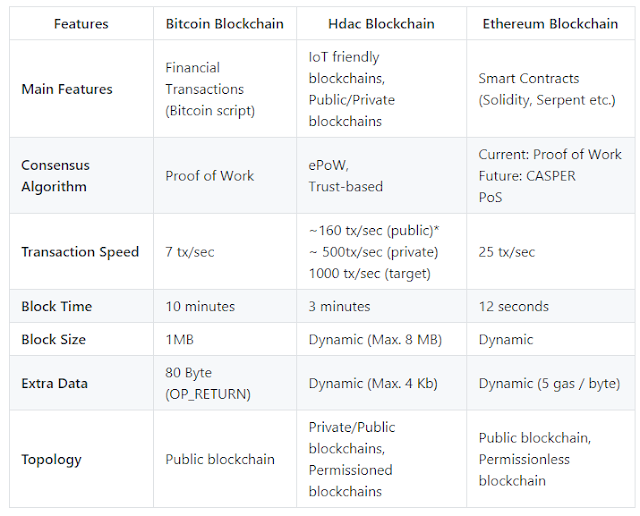Click the Transaction Speed row label
640x516 pixels.
(82, 251)
